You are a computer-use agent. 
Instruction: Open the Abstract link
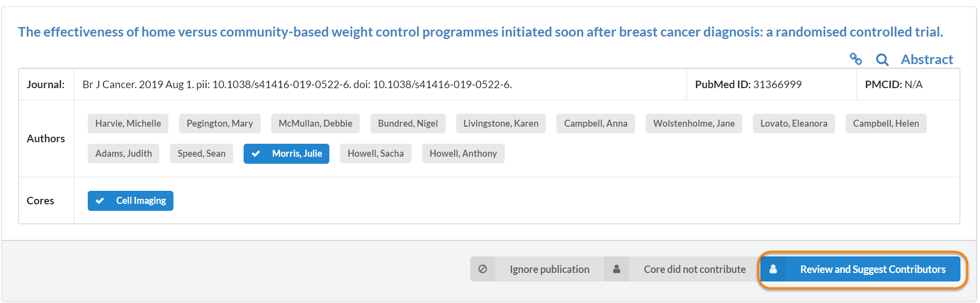point(926,60)
